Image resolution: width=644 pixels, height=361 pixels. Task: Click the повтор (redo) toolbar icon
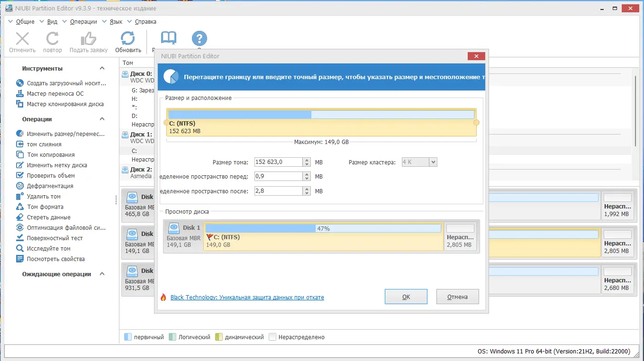click(52, 38)
